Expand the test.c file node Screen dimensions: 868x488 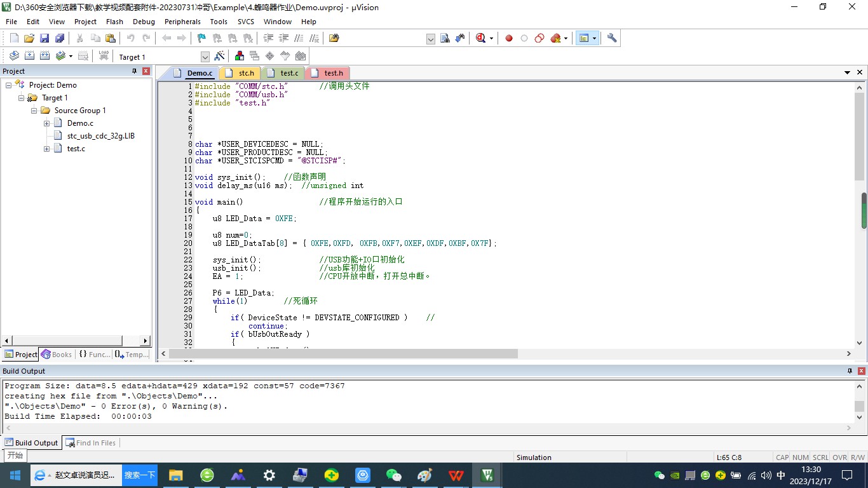coord(46,148)
